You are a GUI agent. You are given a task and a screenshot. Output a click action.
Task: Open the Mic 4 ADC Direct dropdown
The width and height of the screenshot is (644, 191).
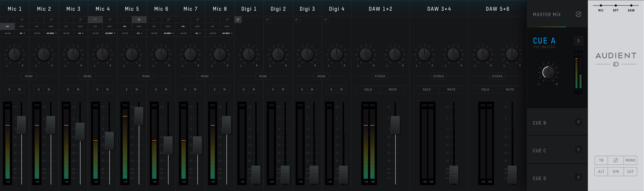coord(110,33)
